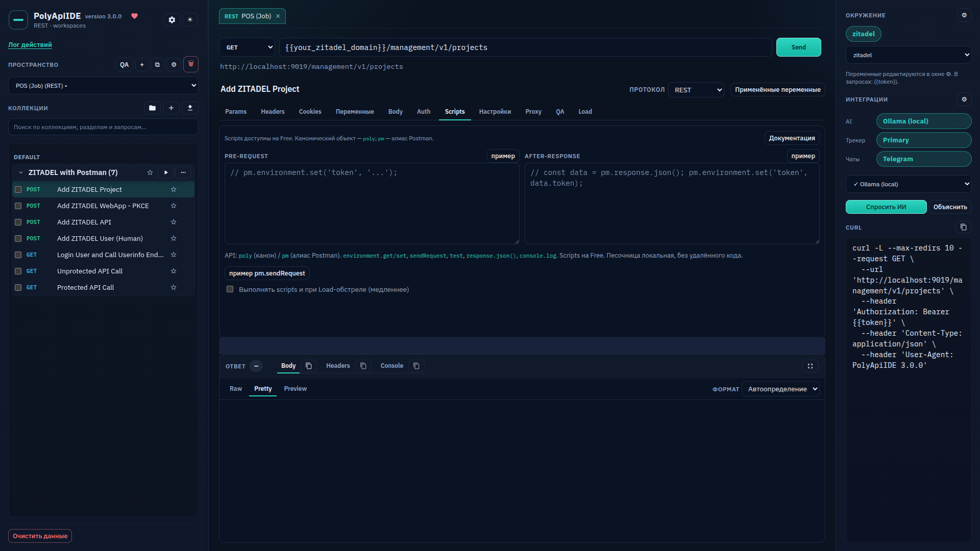
Task: Switch response view to Raw
Action: click(x=236, y=389)
